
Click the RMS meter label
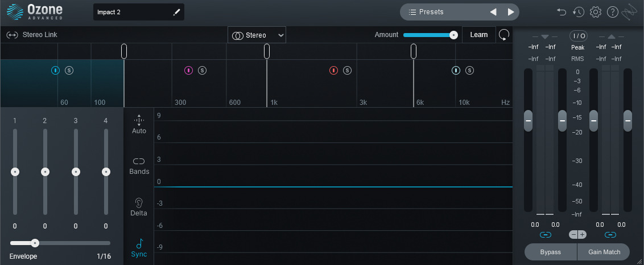point(578,59)
